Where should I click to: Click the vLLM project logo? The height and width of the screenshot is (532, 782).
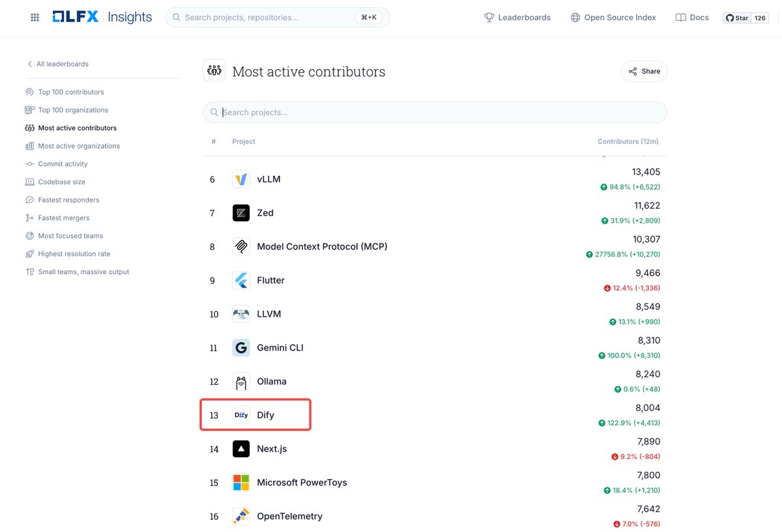click(x=240, y=178)
